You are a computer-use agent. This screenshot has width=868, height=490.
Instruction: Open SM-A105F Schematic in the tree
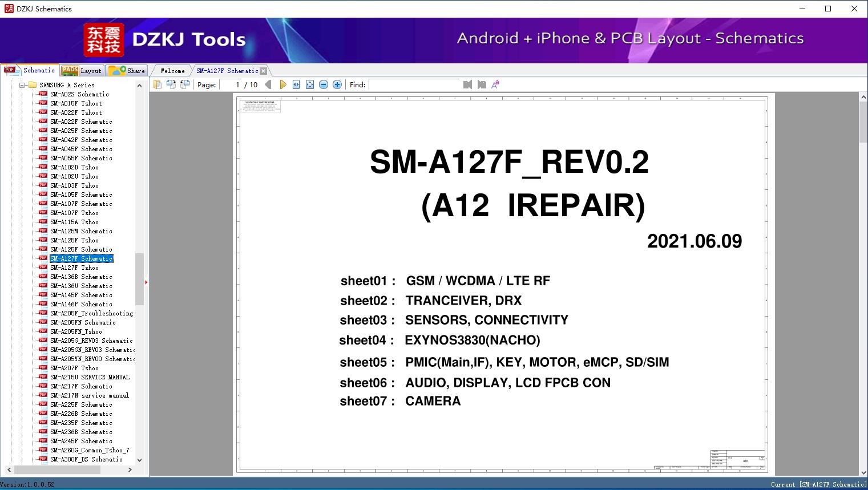81,195
